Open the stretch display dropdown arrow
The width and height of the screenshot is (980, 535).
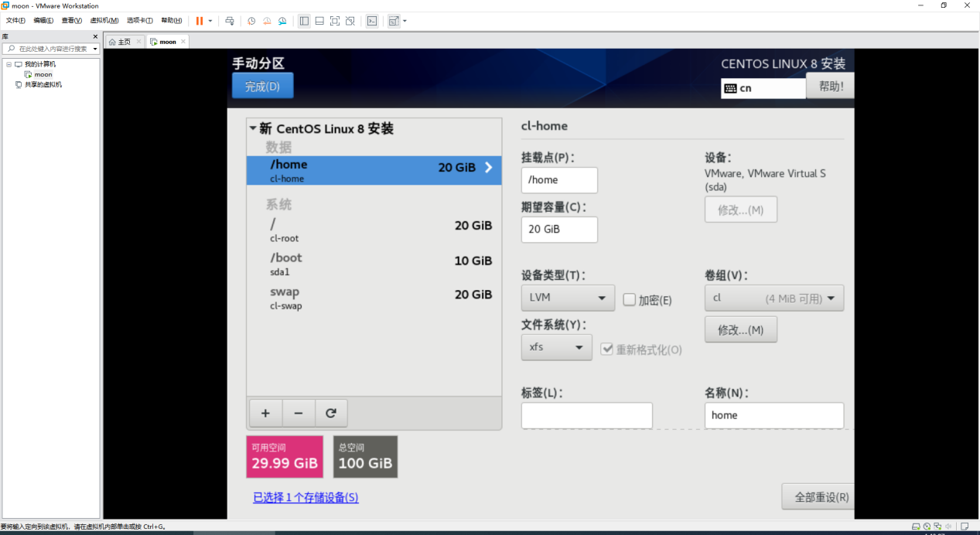point(405,21)
